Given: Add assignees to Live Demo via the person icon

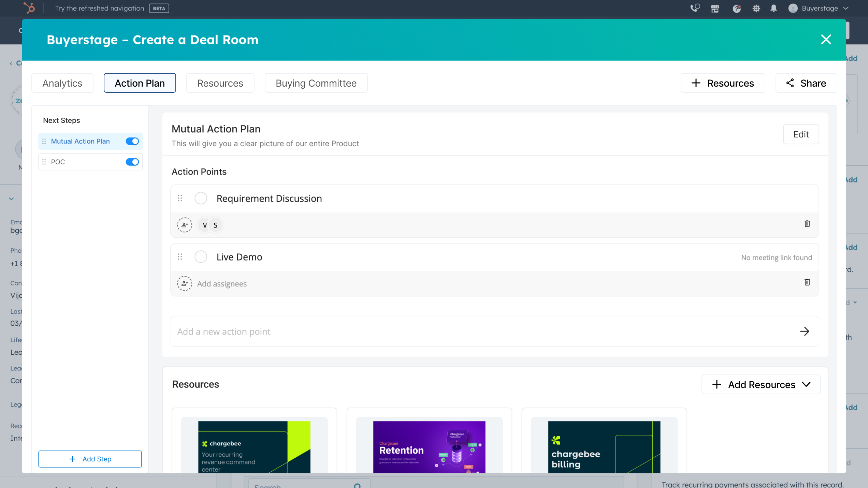Looking at the screenshot, I should click(185, 283).
